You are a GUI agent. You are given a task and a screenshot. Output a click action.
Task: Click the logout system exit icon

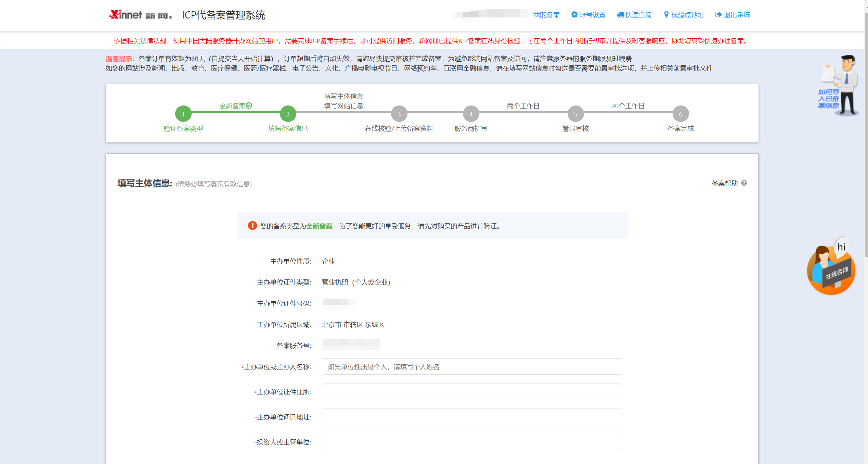pyautogui.click(x=718, y=15)
